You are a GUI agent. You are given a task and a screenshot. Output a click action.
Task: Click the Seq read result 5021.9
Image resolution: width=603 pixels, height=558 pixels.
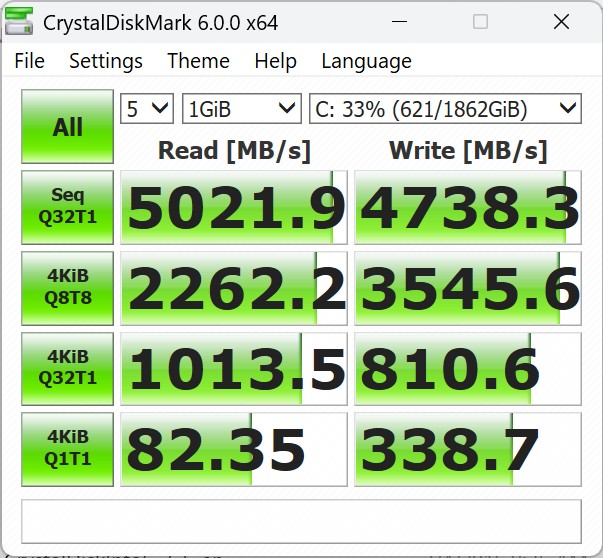click(x=234, y=207)
